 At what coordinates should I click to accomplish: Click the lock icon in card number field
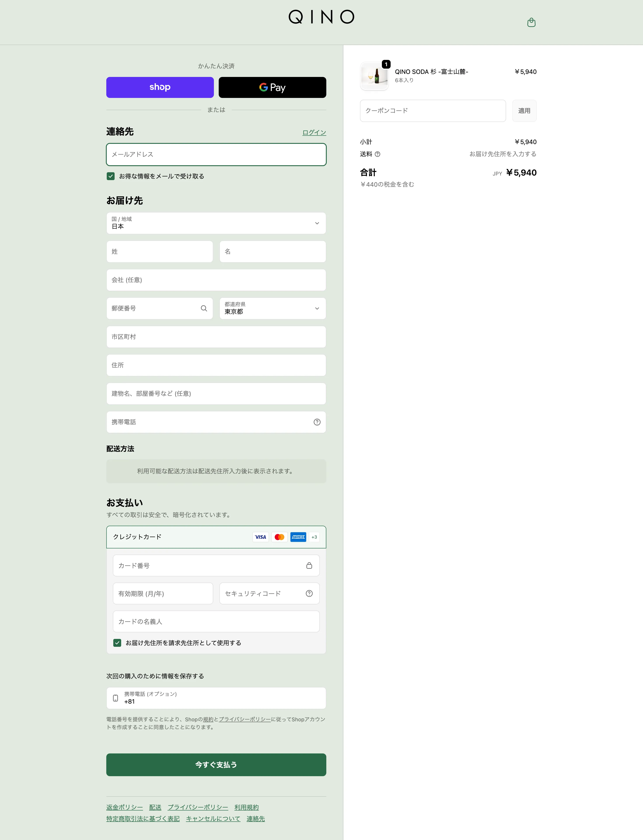309,565
